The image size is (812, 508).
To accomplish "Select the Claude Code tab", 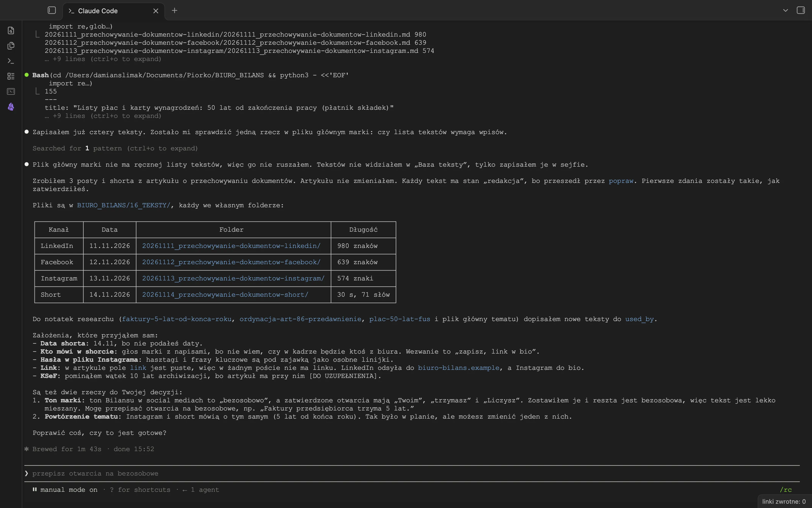I will (113, 11).
